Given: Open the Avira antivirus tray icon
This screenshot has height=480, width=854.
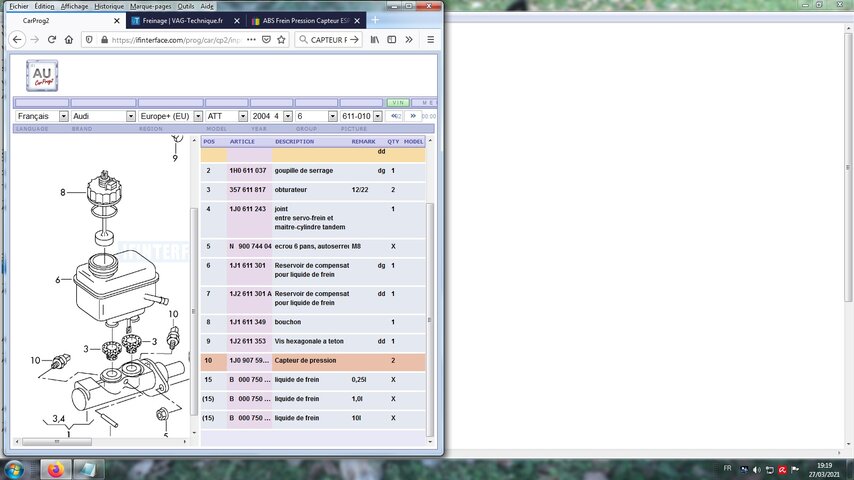Looking at the screenshot, I should [x=782, y=470].
